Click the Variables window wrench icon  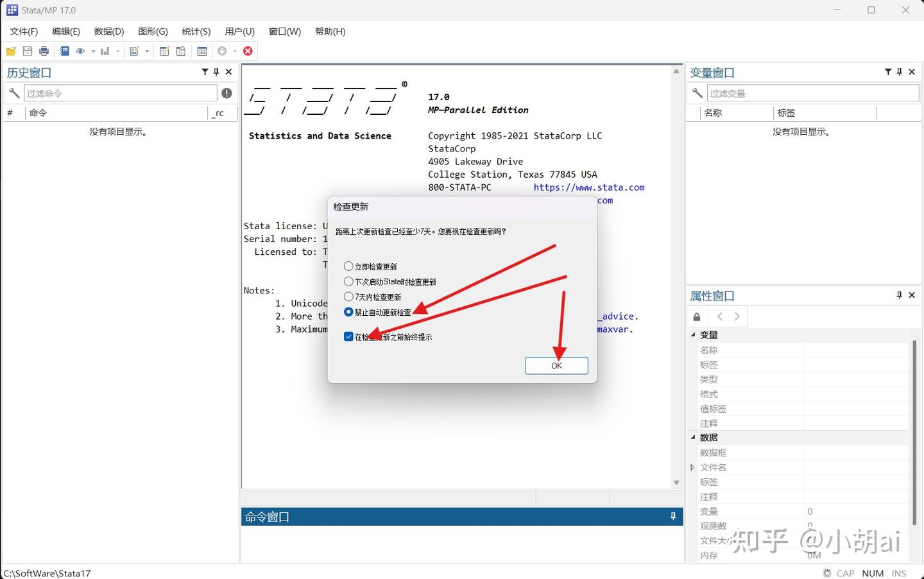point(697,93)
